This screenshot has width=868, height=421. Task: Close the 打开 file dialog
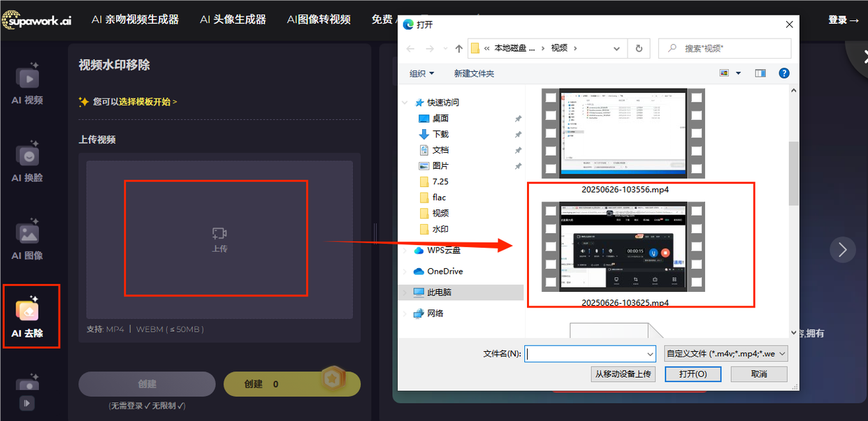pyautogui.click(x=789, y=24)
